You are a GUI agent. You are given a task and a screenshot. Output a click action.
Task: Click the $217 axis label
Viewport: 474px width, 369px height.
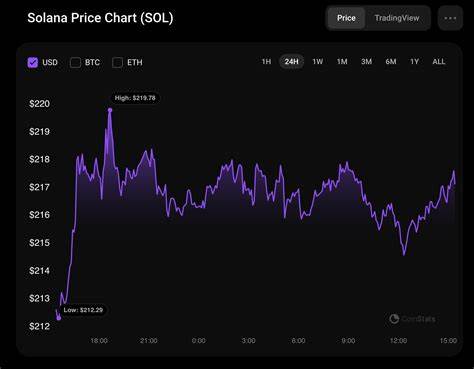(x=39, y=187)
